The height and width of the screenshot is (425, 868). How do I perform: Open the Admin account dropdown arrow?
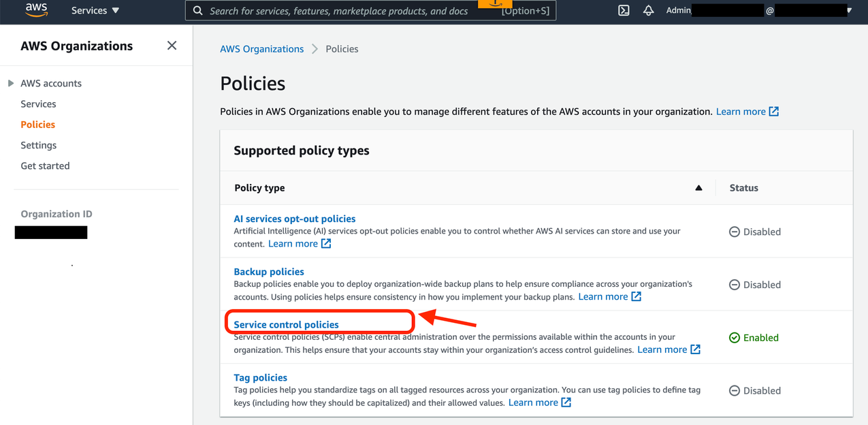click(x=849, y=10)
